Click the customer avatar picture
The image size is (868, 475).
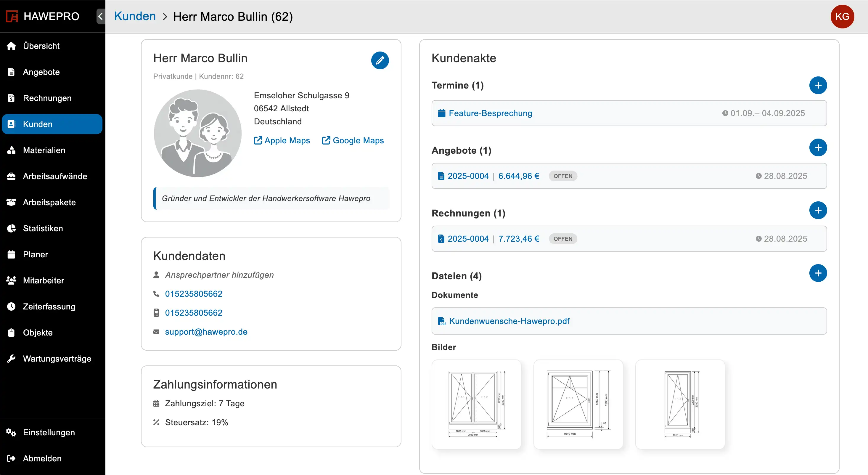pyautogui.click(x=198, y=133)
